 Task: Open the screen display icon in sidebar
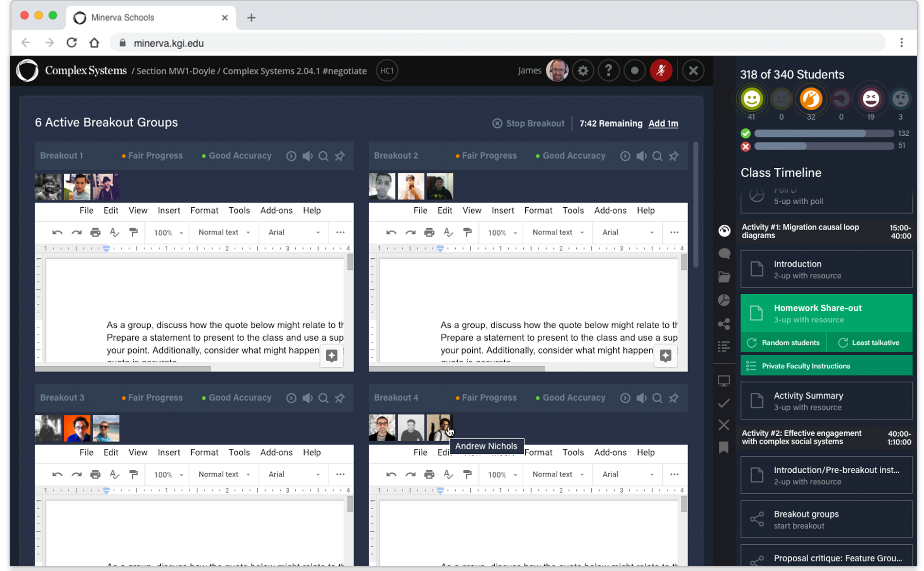tap(724, 381)
